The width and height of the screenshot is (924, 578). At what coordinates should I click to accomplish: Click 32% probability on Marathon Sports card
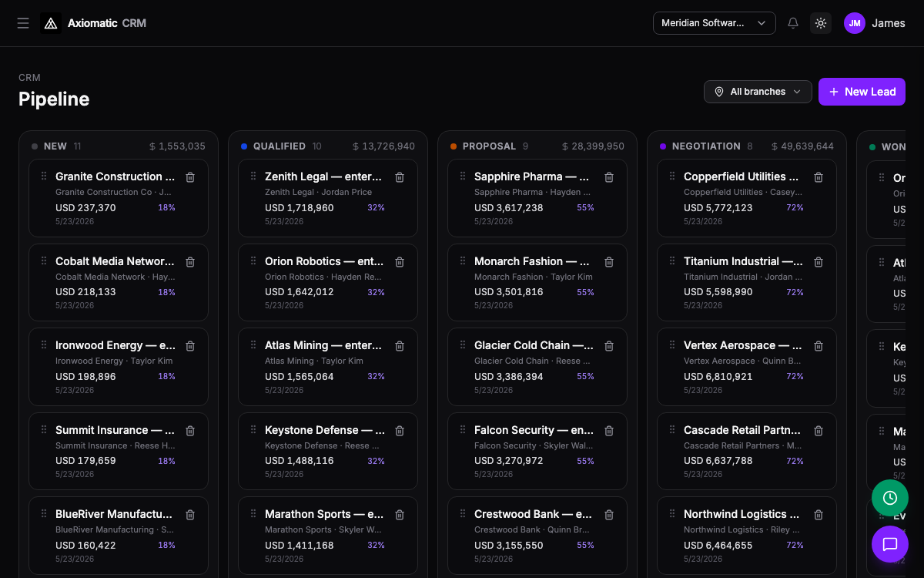coord(377,545)
